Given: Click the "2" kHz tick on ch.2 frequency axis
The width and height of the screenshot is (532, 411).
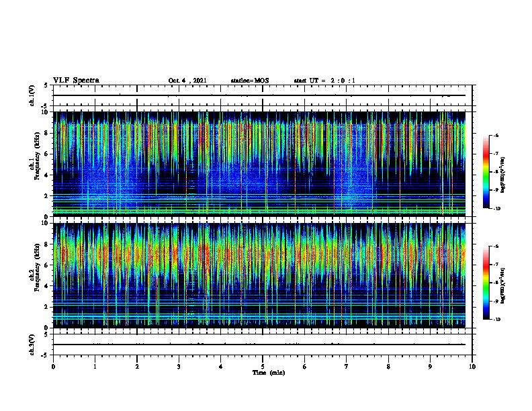Looking at the screenshot, I should [47, 307].
